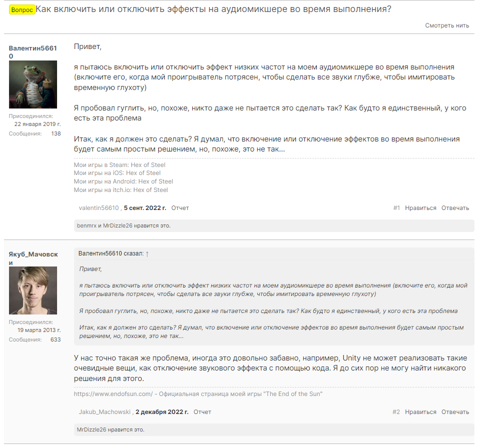Open MrDizzle26 in the second post's likes
This screenshot has height=448, width=484.
pyautogui.click(x=92, y=430)
